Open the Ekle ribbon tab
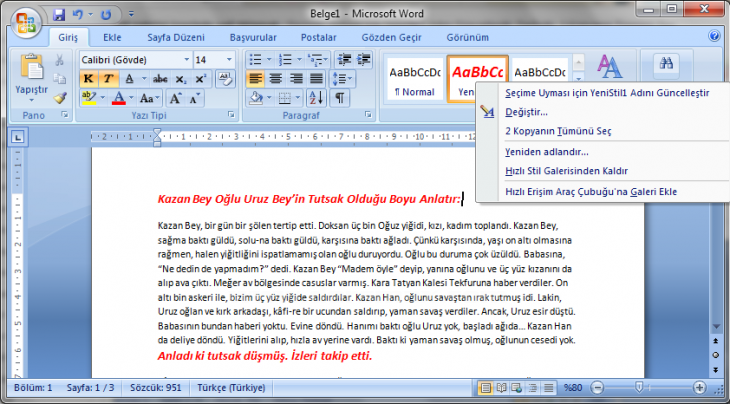Screen dimensions: 730x404 coord(112,38)
